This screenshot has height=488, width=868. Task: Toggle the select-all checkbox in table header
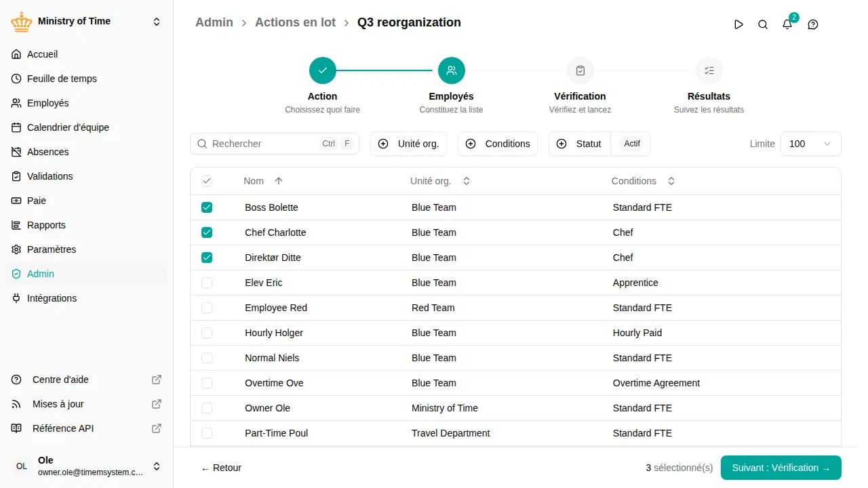click(207, 181)
